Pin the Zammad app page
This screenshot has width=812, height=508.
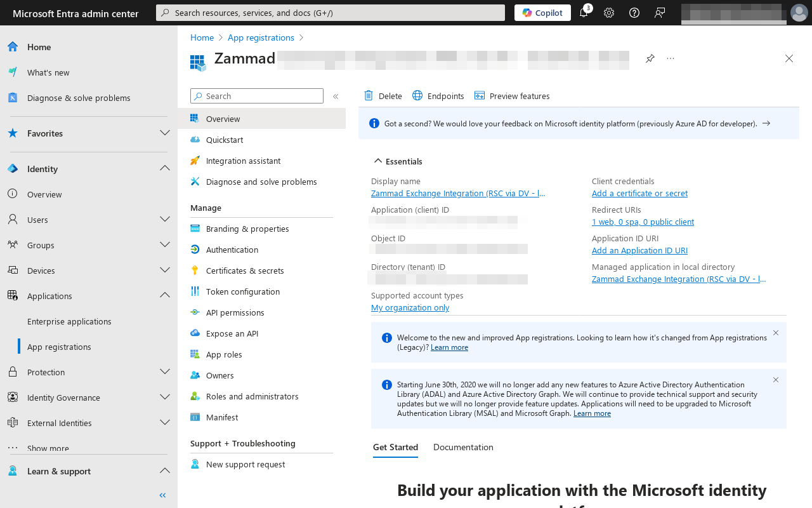650,58
